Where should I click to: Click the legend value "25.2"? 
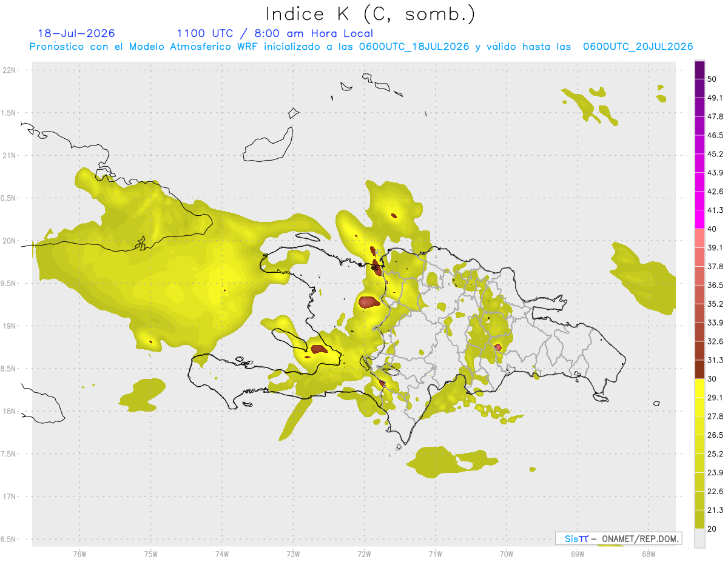[715, 454]
